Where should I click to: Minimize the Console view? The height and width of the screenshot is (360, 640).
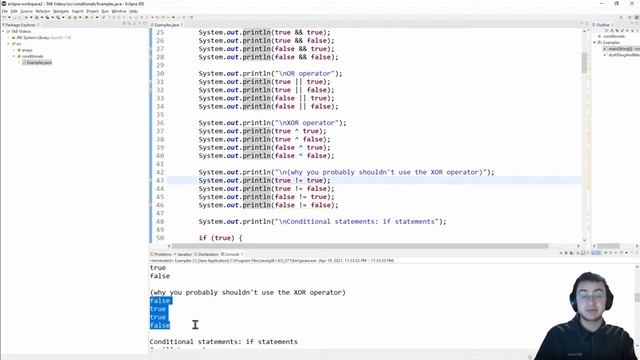pos(631,253)
